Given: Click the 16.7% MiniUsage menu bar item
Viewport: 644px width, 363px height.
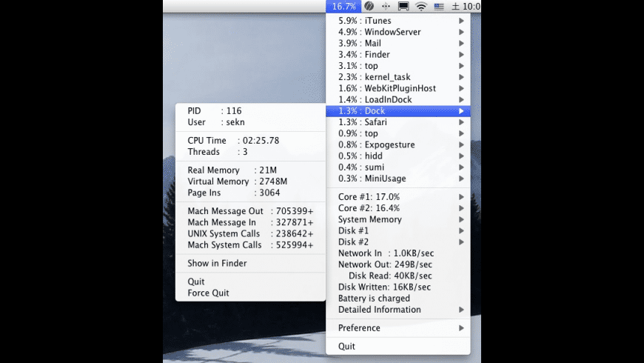Looking at the screenshot, I should 343,6.
